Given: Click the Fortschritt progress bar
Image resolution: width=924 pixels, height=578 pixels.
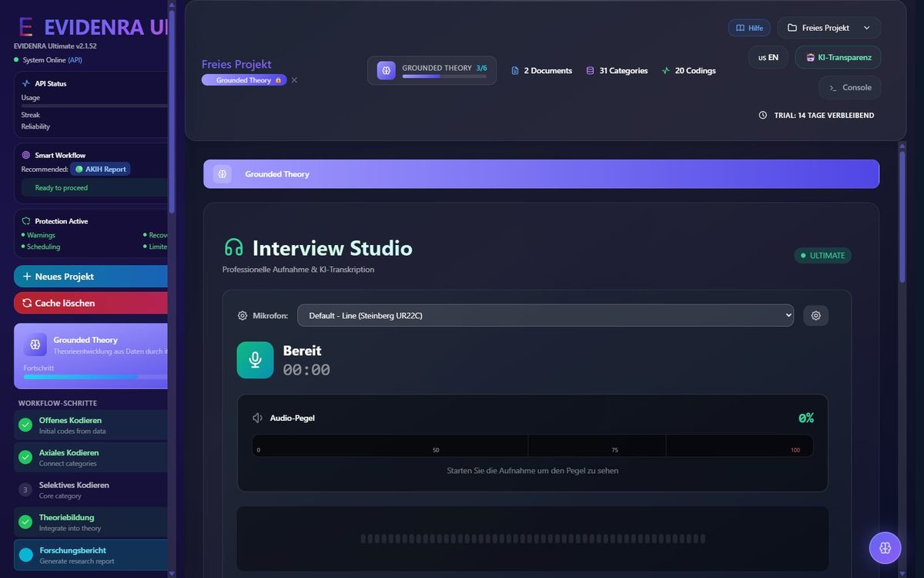Looking at the screenshot, I should tap(95, 377).
